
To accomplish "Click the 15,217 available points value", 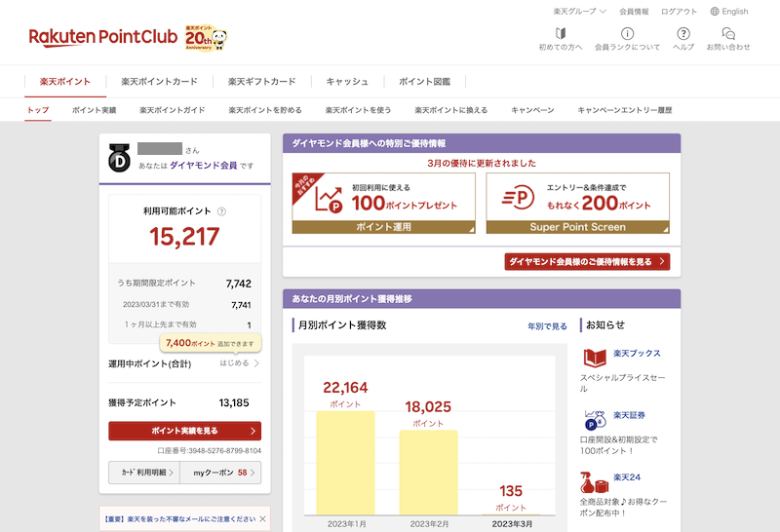I will (x=184, y=237).
